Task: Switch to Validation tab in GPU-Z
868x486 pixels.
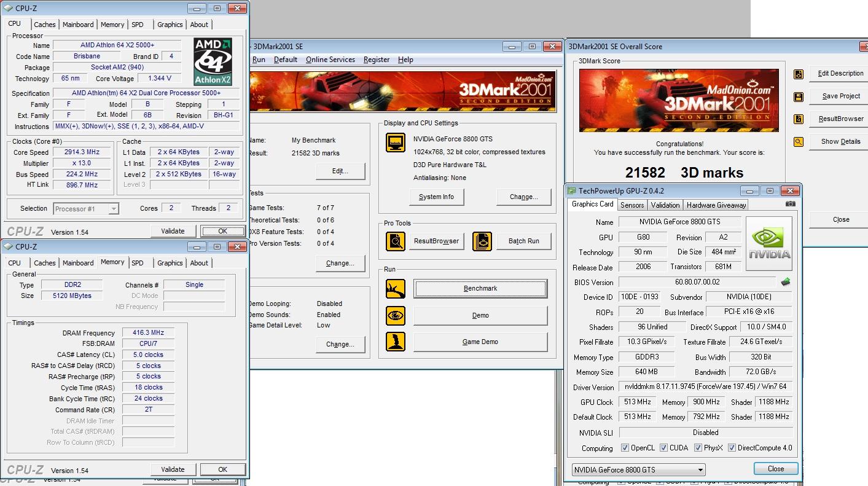Action: [x=665, y=205]
